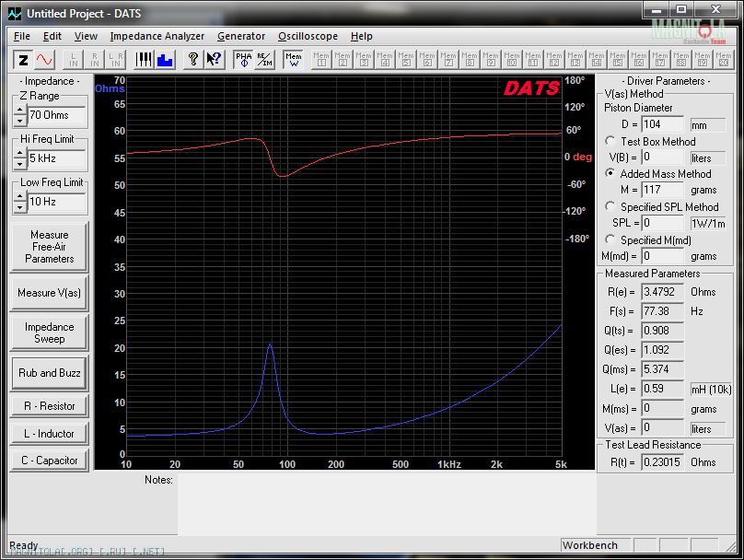This screenshot has width=744, height=560.
Task: Click the Measure V(as) button
Action: [x=50, y=293]
